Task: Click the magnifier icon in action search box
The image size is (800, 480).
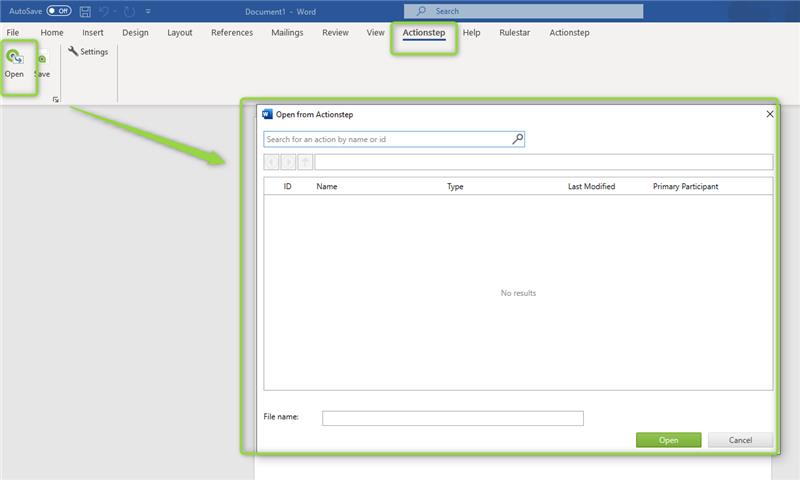Action: coord(517,139)
